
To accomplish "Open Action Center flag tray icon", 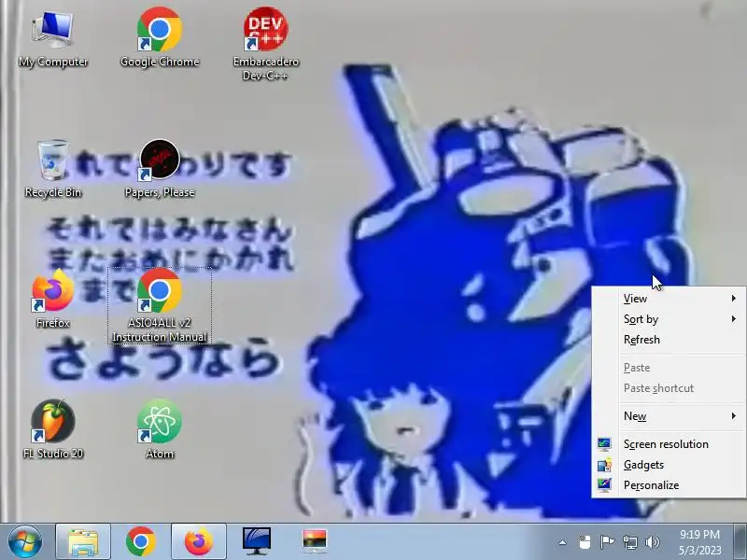I will pos(607,542).
